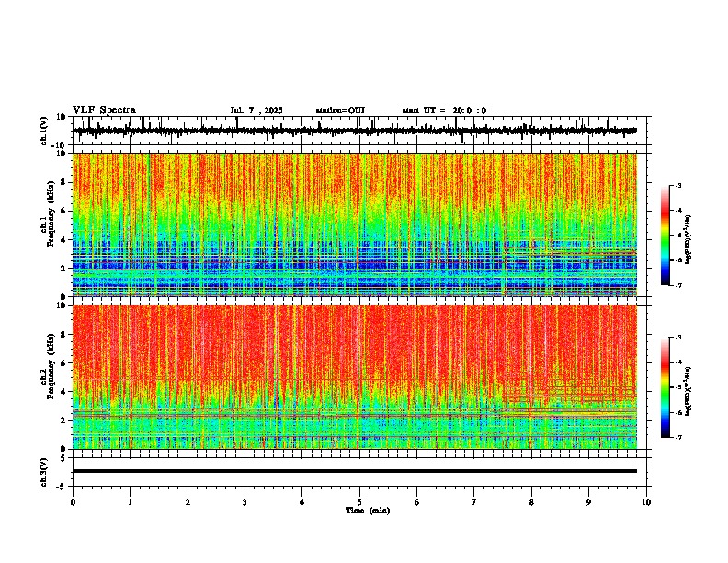Click the time axis tick label "7"
Viewport: 728px width, 563px height.
click(474, 502)
